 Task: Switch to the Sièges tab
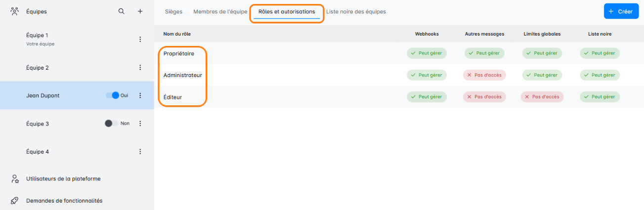coord(172,11)
